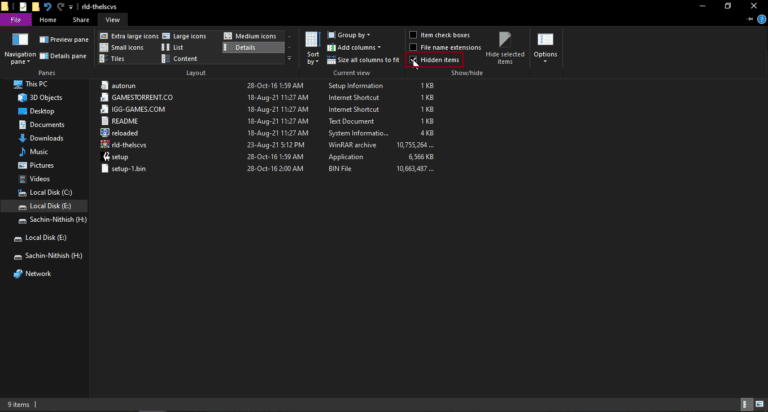Open the Help icon
The image size is (768, 412).
point(761,20)
